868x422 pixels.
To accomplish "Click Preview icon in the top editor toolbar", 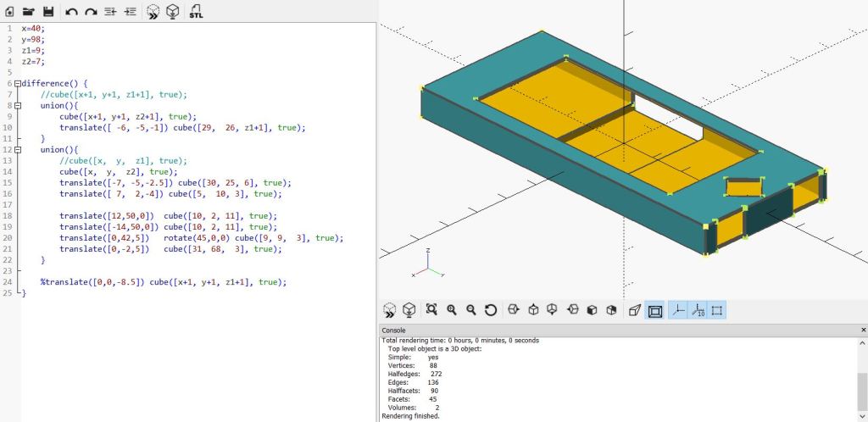I will tap(153, 12).
